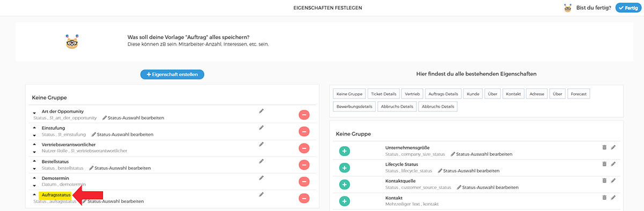Delete Lifecycle Status using trash icon
Viewport: 644px width, 211px height.
604,164
